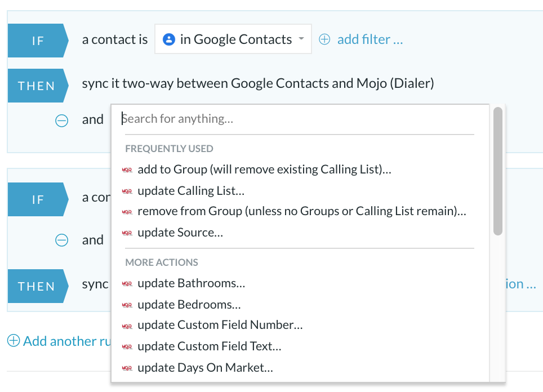Select 'update Bedrooms...' action
Viewport: 543px width, 392px height.
click(x=189, y=305)
